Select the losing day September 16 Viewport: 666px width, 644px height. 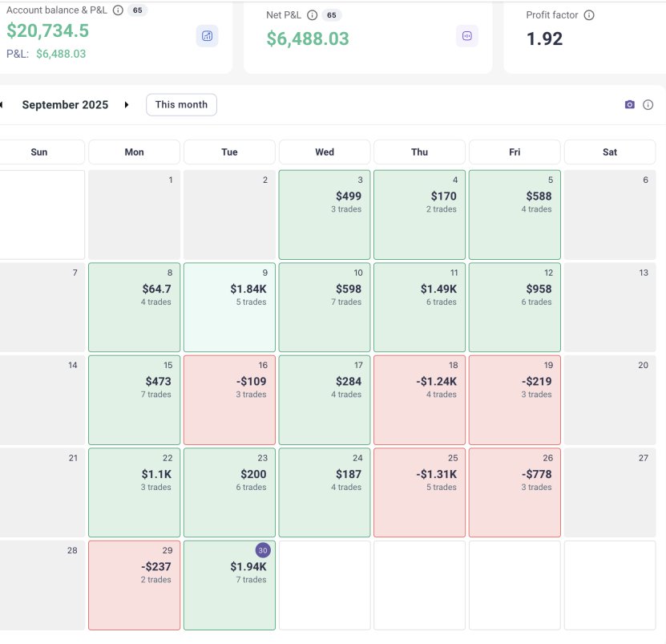pyautogui.click(x=229, y=399)
